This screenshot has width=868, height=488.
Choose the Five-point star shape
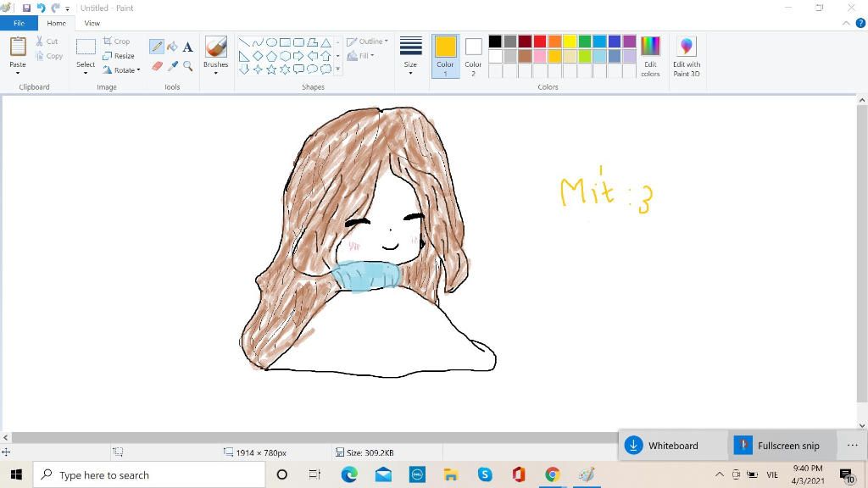click(271, 69)
